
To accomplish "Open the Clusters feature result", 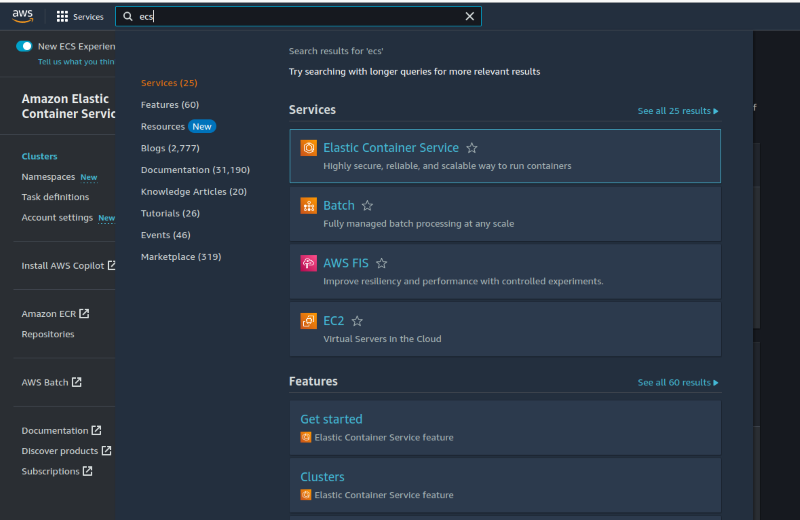I will [x=322, y=477].
